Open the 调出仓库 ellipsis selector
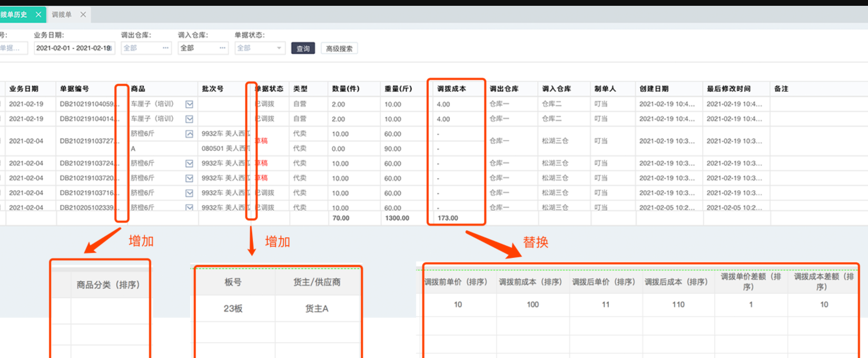868x358 pixels. [165, 48]
